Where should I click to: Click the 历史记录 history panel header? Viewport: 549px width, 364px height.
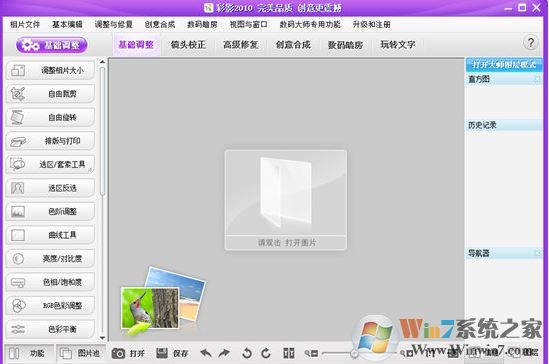pyautogui.click(x=504, y=125)
